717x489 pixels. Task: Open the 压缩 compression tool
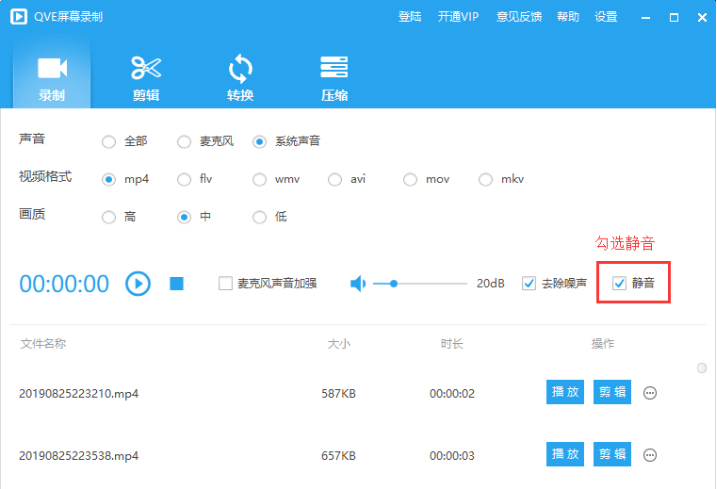[334, 67]
